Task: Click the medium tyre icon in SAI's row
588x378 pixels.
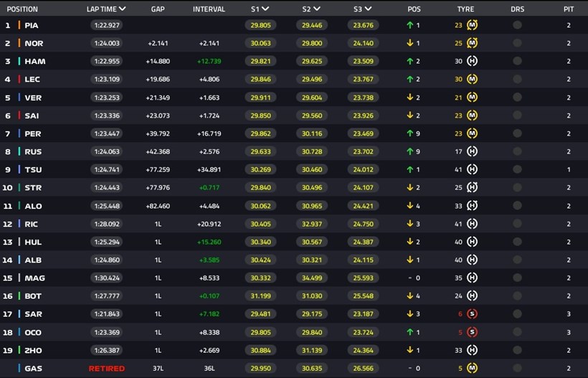Action: pyautogui.click(x=472, y=115)
